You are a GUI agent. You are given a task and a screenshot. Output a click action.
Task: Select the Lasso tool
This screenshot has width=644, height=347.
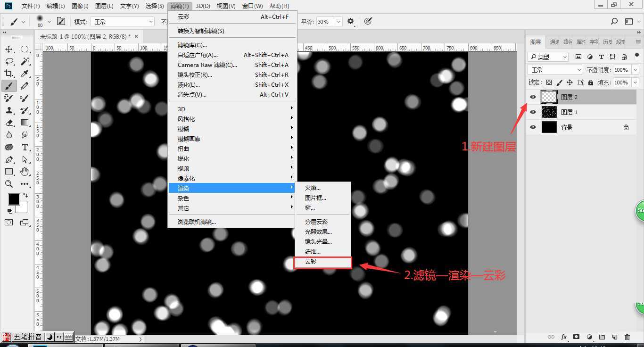[9, 61]
